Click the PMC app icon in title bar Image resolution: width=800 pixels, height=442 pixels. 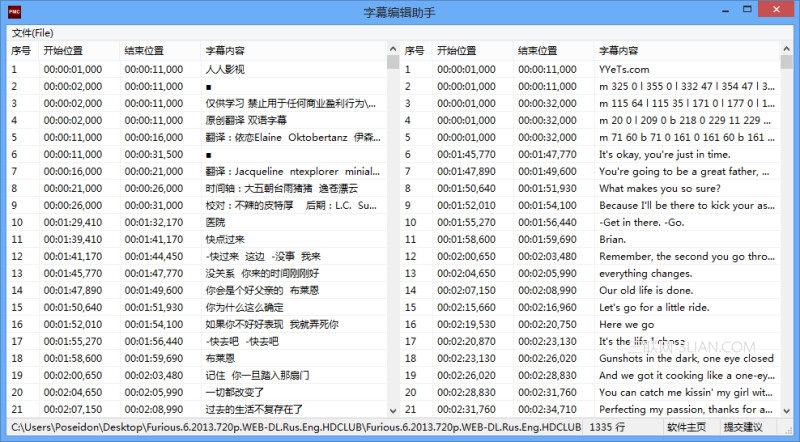(x=14, y=11)
